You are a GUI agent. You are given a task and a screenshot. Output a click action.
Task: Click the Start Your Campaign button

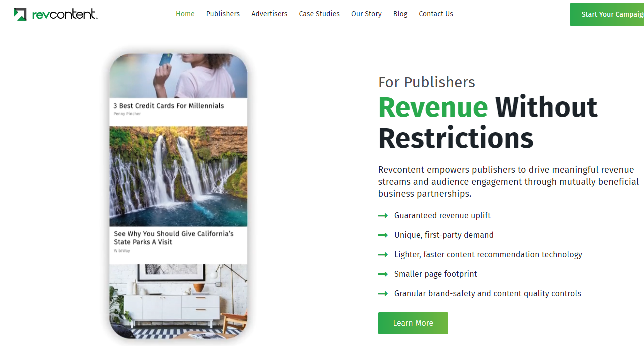click(607, 14)
